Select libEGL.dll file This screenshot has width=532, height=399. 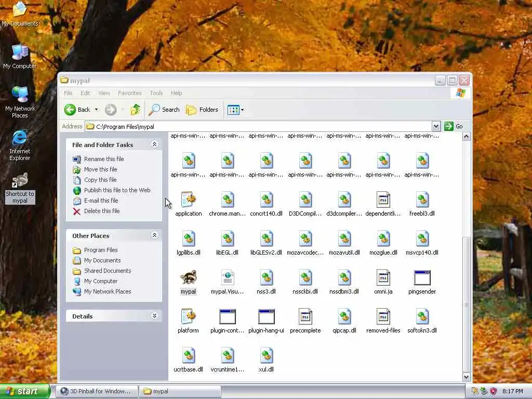coord(228,238)
